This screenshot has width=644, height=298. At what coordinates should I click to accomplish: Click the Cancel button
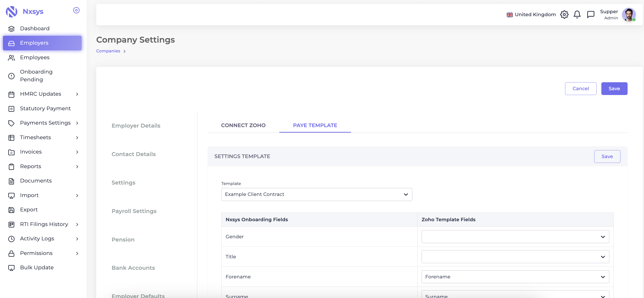pyautogui.click(x=580, y=89)
